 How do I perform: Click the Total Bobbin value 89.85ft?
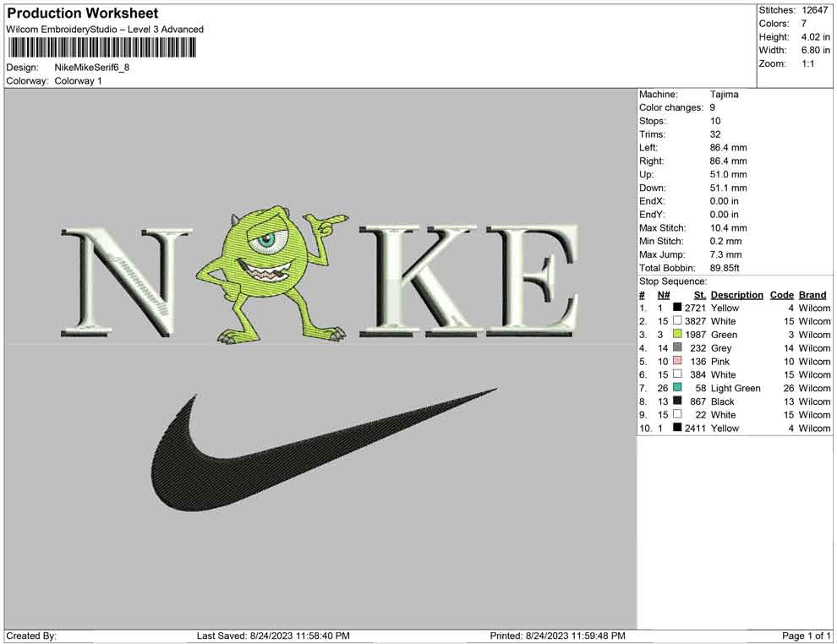pos(725,268)
